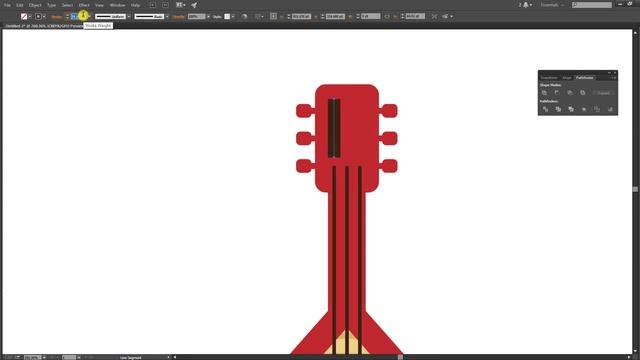The width and height of the screenshot is (640, 360).
Task: Click the opacity percentage input field
Action: [x=197, y=16]
